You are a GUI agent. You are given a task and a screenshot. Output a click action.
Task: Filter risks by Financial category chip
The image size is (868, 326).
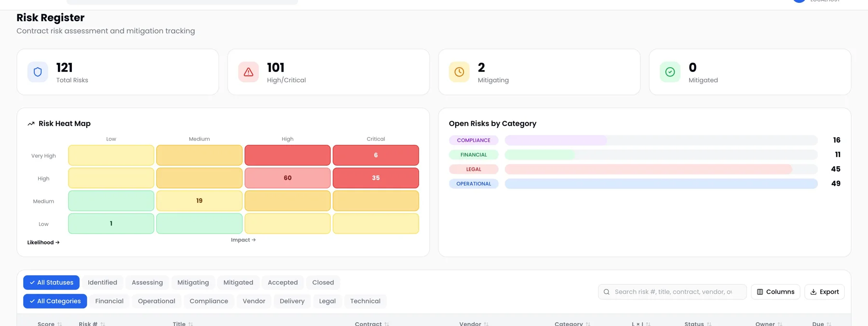109,301
